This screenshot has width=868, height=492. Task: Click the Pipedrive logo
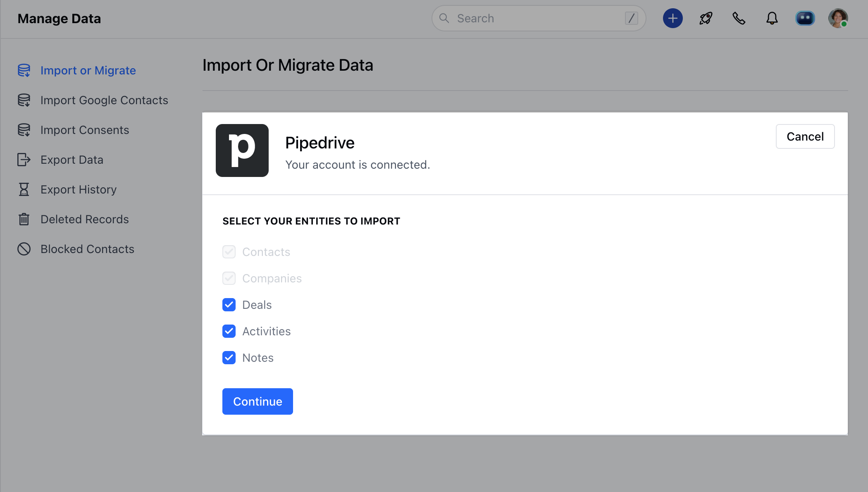[x=242, y=150]
